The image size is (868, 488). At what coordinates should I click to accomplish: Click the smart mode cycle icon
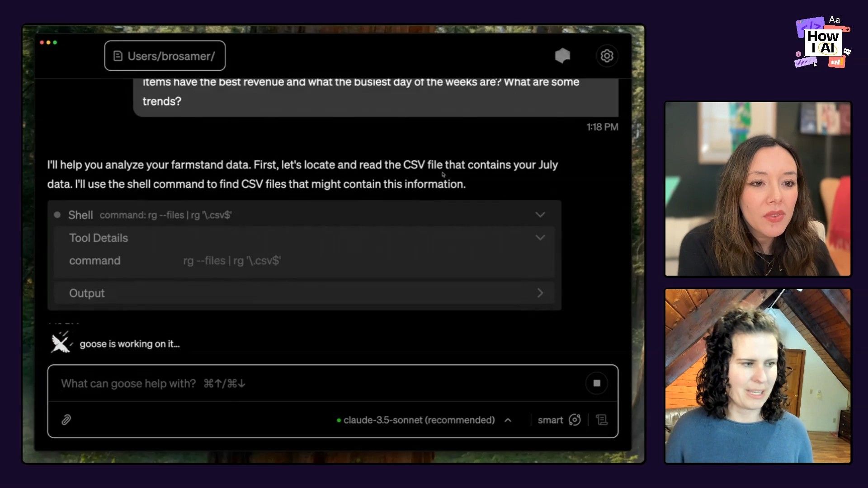(575, 420)
